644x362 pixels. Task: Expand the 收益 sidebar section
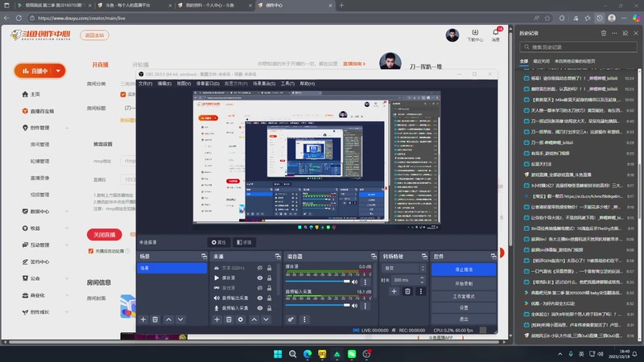[67, 228]
